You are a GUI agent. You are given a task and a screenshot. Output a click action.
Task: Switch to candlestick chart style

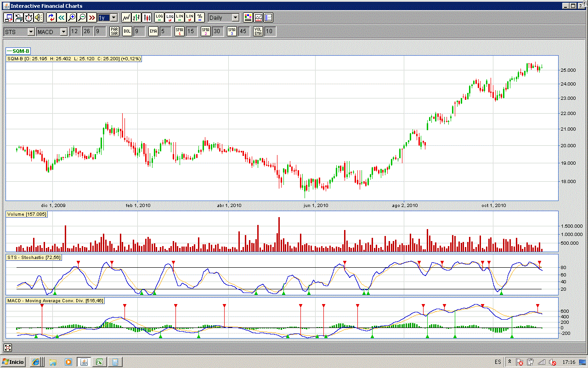point(147,17)
